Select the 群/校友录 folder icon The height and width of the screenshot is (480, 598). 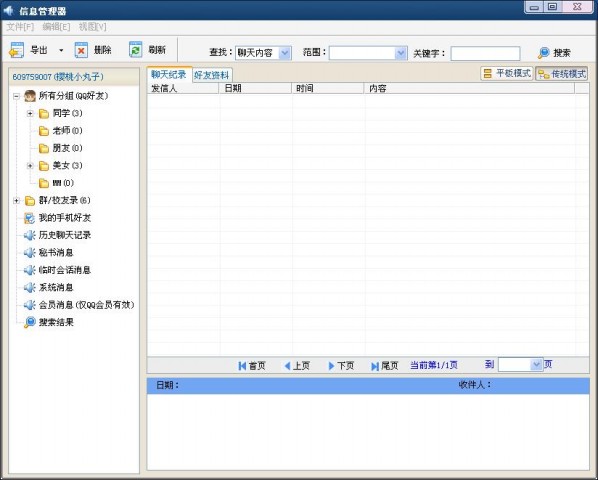tap(30, 201)
